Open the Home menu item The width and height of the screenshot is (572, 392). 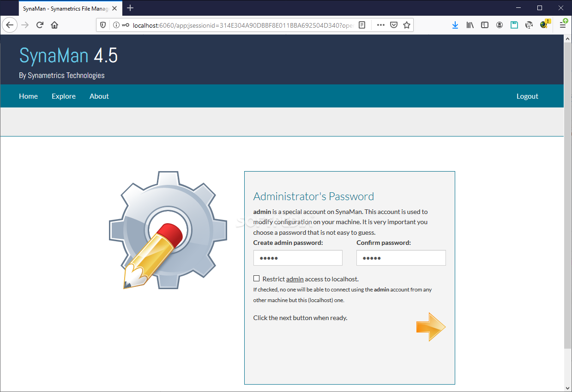pos(28,96)
